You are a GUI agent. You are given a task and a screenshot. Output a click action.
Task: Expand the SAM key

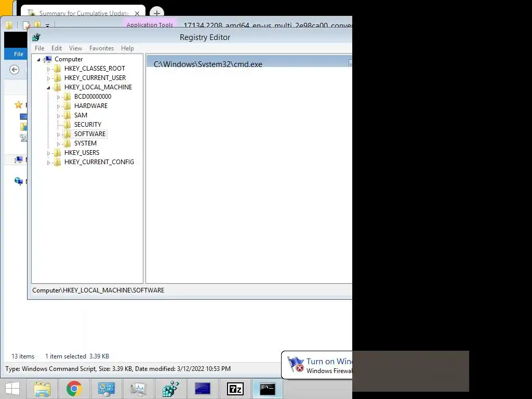coord(58,116)
